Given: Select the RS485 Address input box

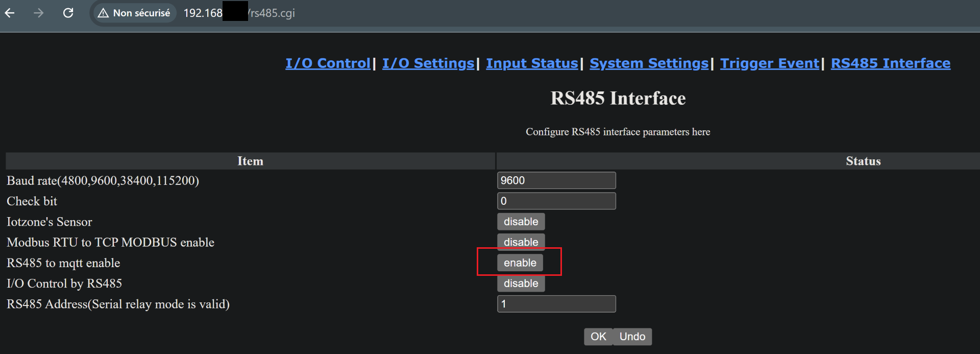Looking at the screenshot, I should (x=556, y=304).
